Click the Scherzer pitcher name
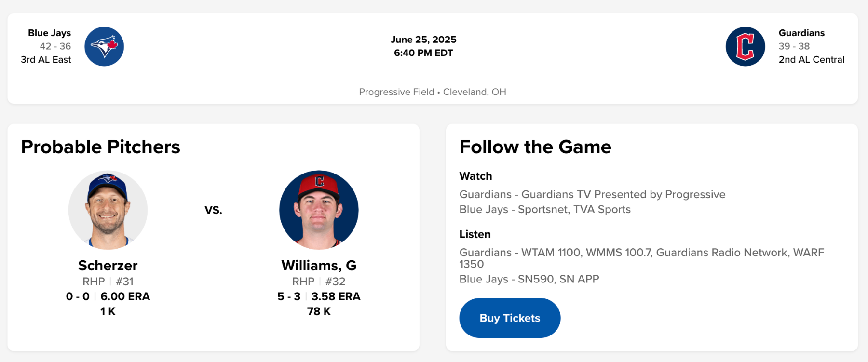 108,266
